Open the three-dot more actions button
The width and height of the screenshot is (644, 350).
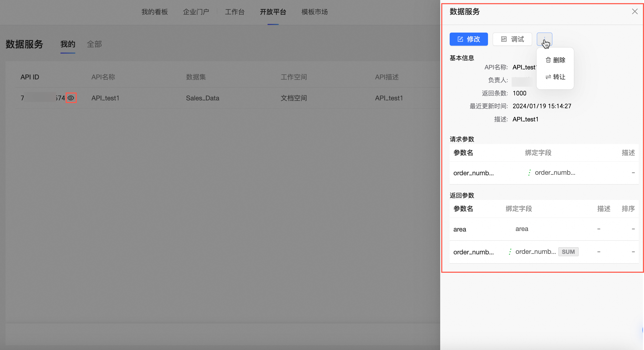544,39
